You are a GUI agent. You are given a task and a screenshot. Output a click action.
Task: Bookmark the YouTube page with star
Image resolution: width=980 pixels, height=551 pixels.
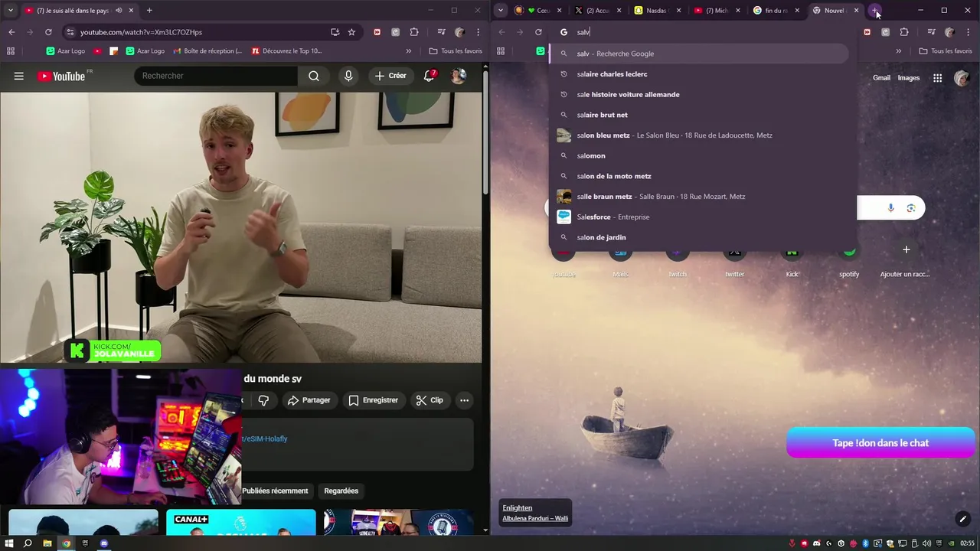tap(351, 32)
